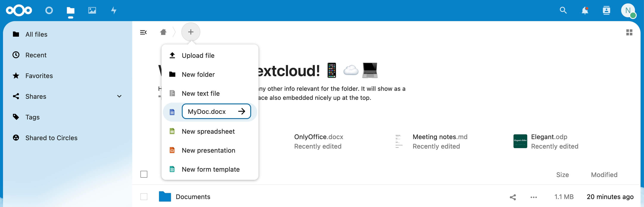Open the Activity lightning icon
The image size is (644, 207).
pyautogui.click(x=114, y=10)
